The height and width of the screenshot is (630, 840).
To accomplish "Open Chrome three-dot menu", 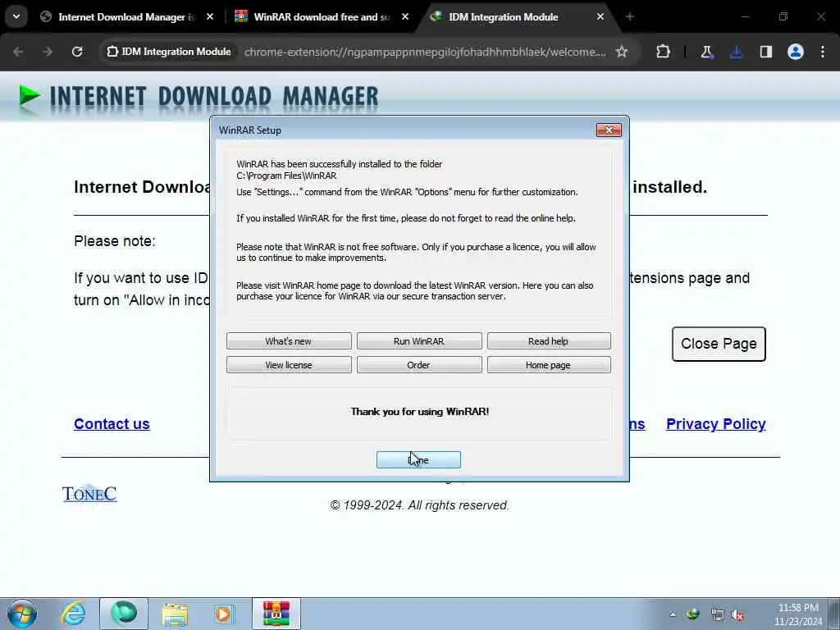I will pyautogui.click(x=823, y=52).
